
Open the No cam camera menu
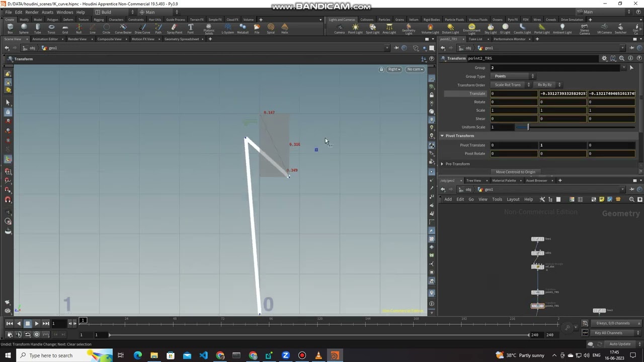pos(415,69)
